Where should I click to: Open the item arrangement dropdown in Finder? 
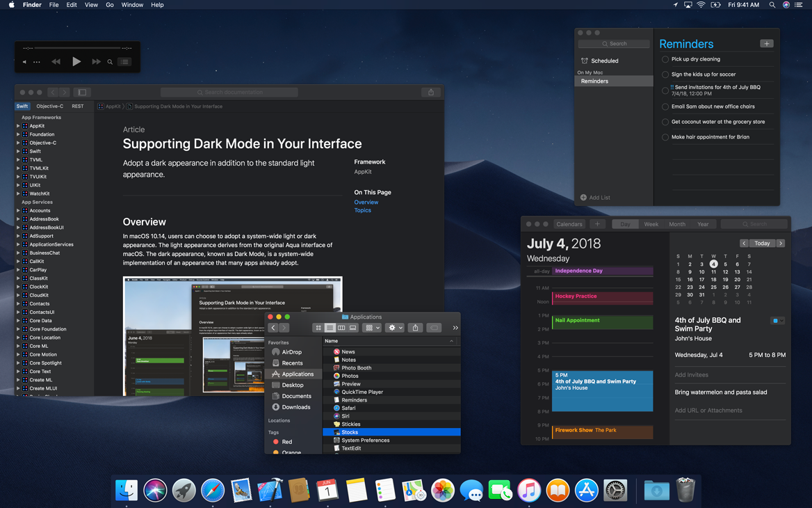[370, 327]
